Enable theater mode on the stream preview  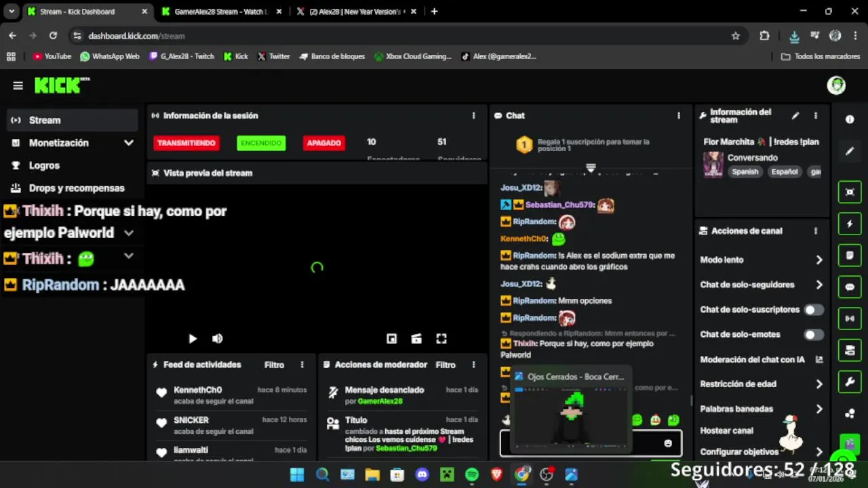(416, 339)
